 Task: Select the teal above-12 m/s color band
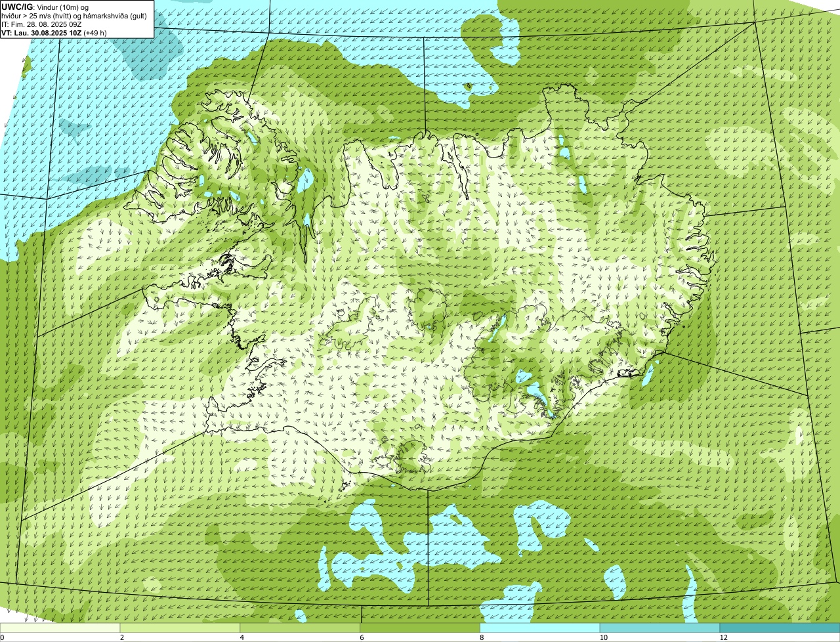pos(780,628)
